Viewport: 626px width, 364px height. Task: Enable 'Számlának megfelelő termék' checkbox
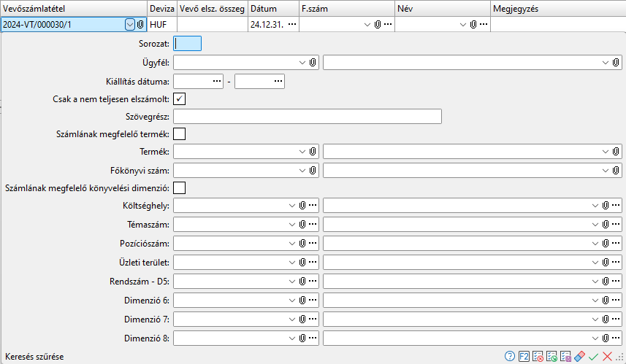(x=180, y=133)
